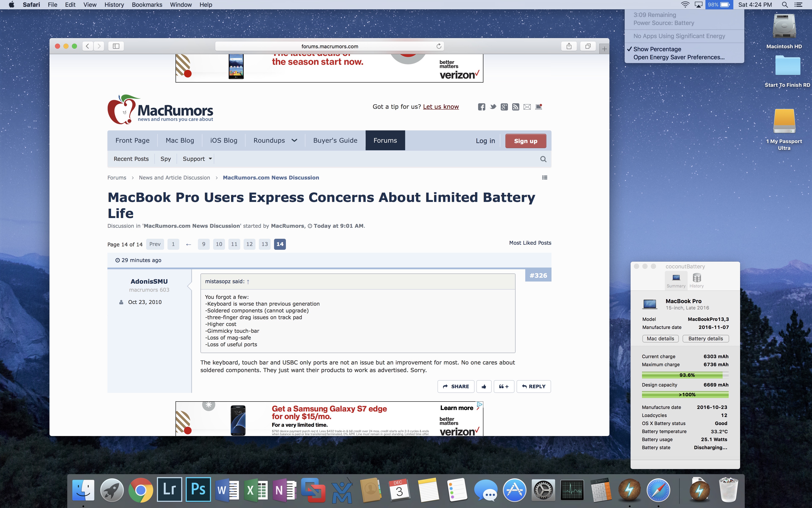
Task: Open Mac details in coconutBattery
Action: point(660,339)
